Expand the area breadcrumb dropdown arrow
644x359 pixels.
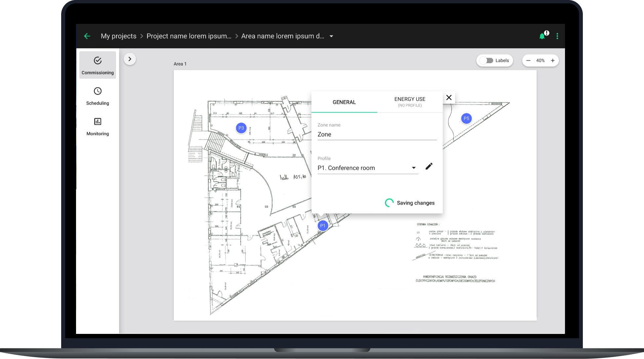[x=331, y=36]
